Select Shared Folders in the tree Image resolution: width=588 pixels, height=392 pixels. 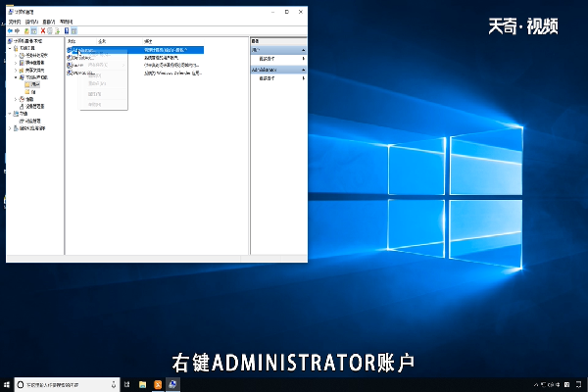[x=31, y=71]
